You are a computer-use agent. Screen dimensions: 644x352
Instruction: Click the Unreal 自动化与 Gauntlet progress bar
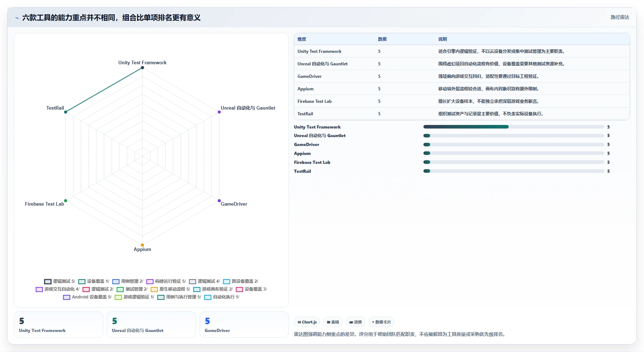click(x=514, y=136)
